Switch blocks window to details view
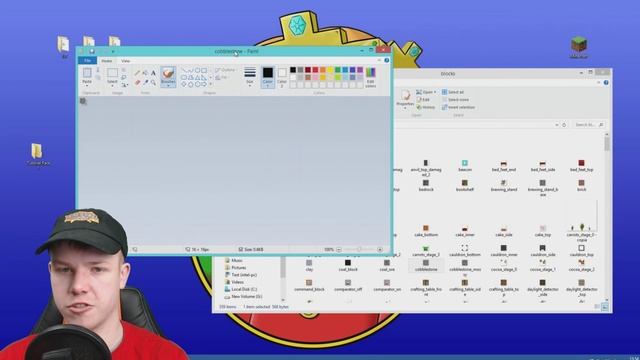This screenshot has width=640, height=360. (598, 307)
